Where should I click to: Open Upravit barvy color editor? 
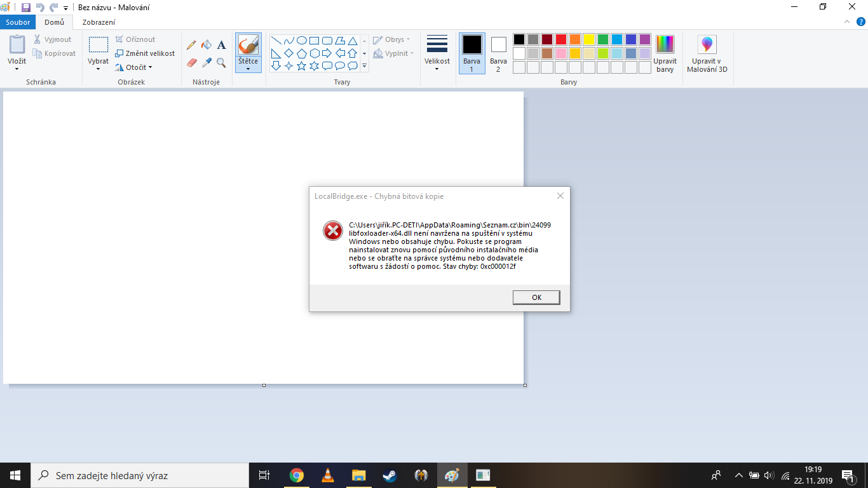pyautogui.click(x=665, y=53)
